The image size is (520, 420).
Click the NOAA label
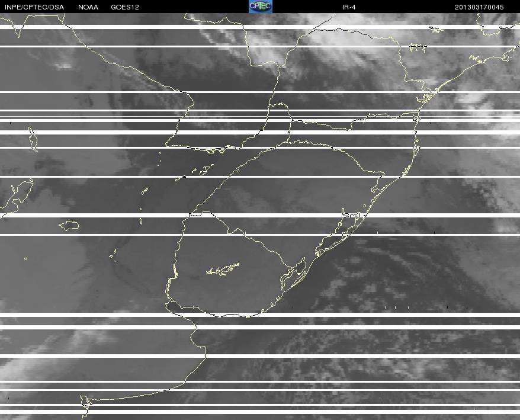tap(88, 7)
